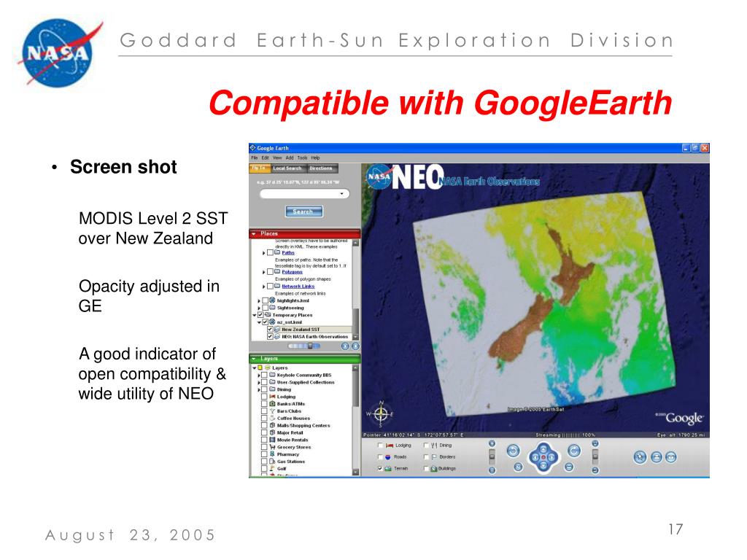
Task: Click the Pharmacy Rx icon
Action: pos(273,454)
